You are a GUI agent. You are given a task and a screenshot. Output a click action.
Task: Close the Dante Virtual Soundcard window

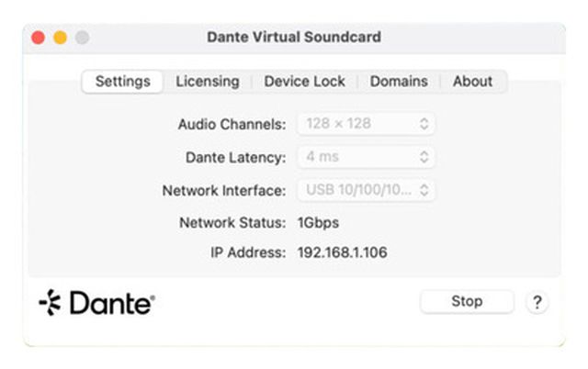click(38, 38)
